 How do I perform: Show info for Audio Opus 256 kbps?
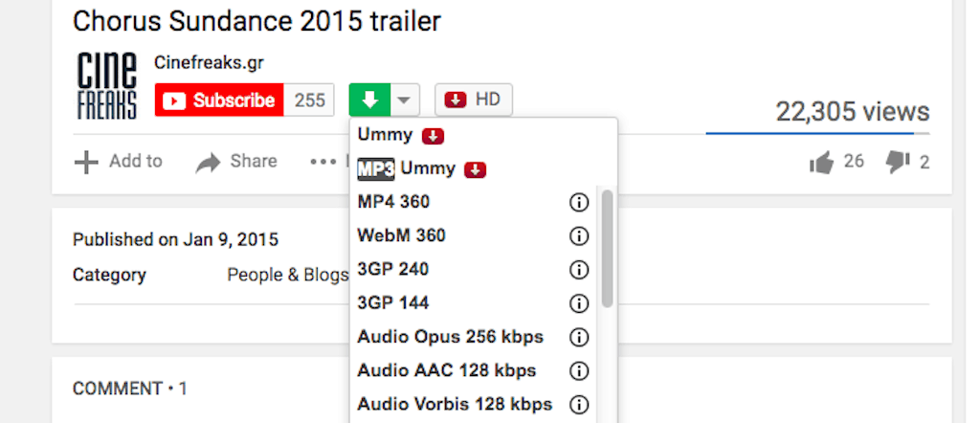tap(579, 338)
